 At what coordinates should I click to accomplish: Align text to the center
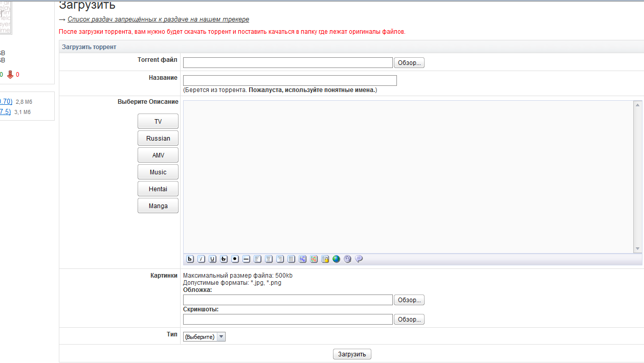tap(269, 259)
